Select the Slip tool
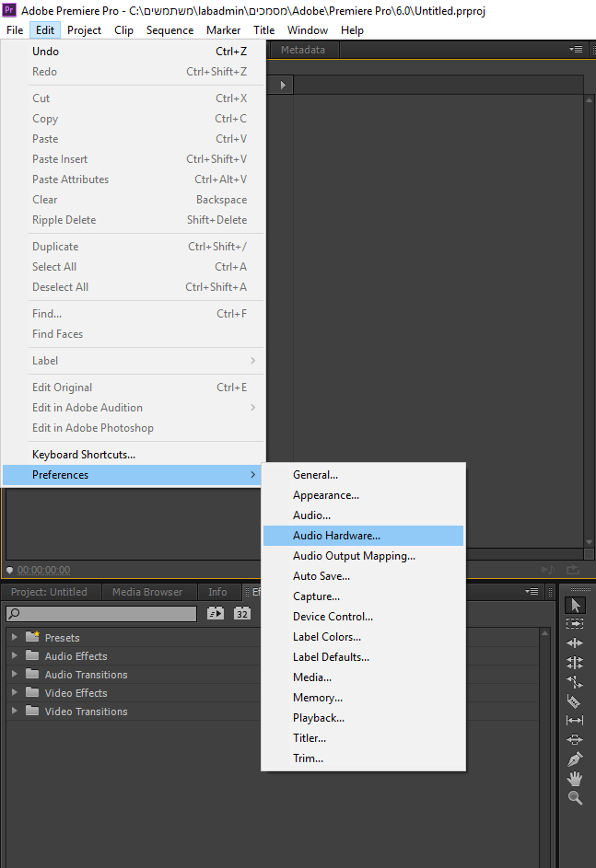 575,720
